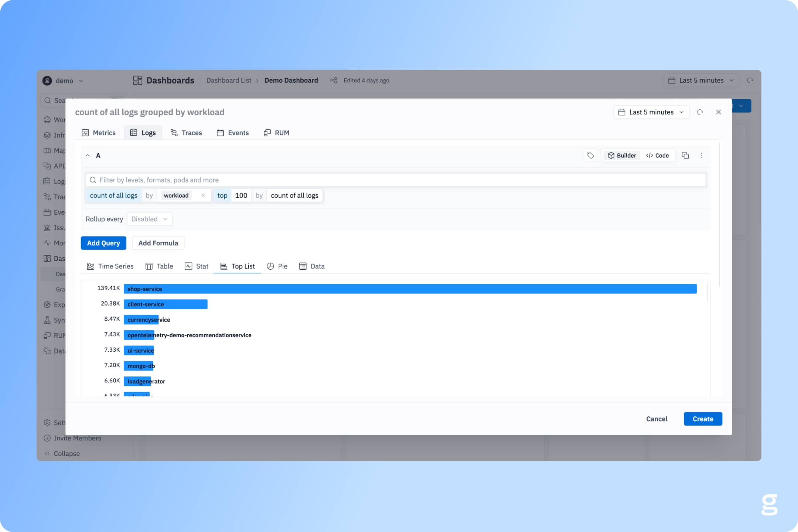Click the shop-service bar in the list
798x532 pixels.
pyautogui.click(x=410, y=289)
